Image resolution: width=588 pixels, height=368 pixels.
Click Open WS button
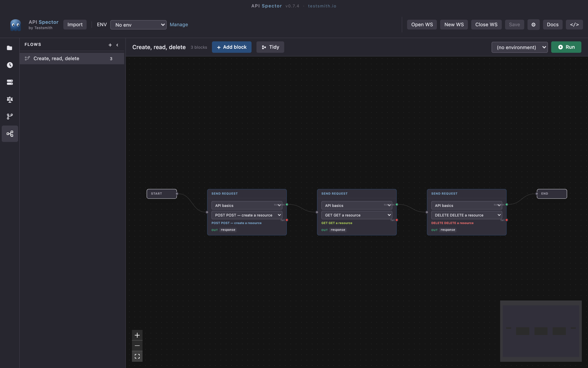click(x=422, y=25)
